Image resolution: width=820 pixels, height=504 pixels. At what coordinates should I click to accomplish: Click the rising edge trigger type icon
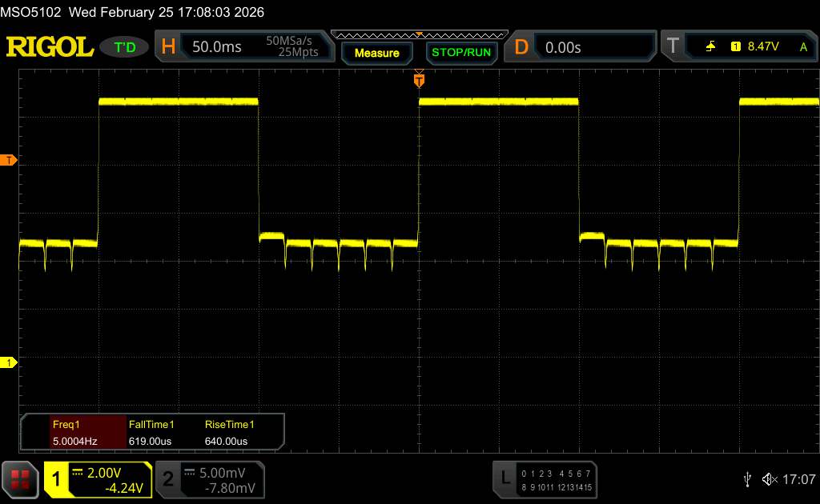[x=710, y=47]
